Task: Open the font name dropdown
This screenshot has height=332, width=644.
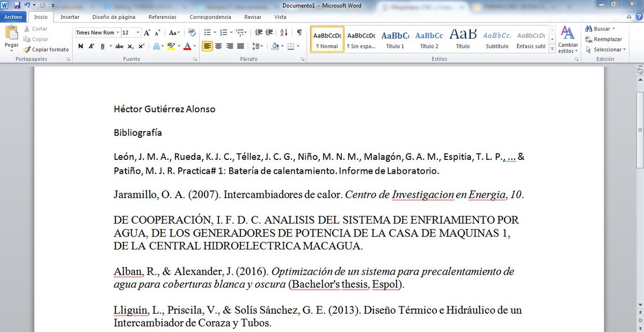Action: [x=117, y=33]
